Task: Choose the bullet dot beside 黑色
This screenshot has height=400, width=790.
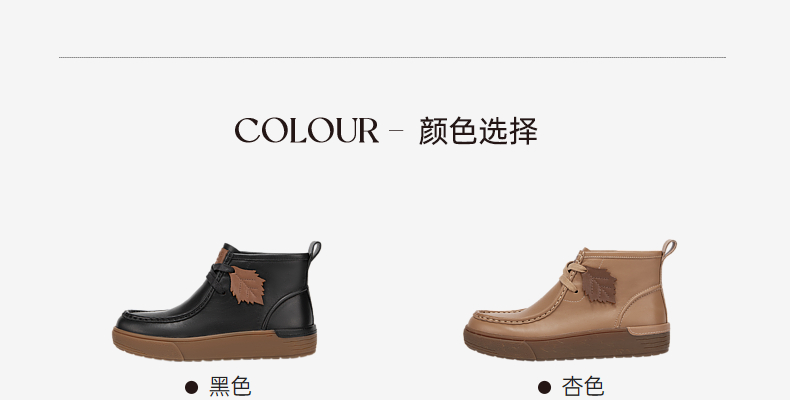Action: [x=191, y=387]
